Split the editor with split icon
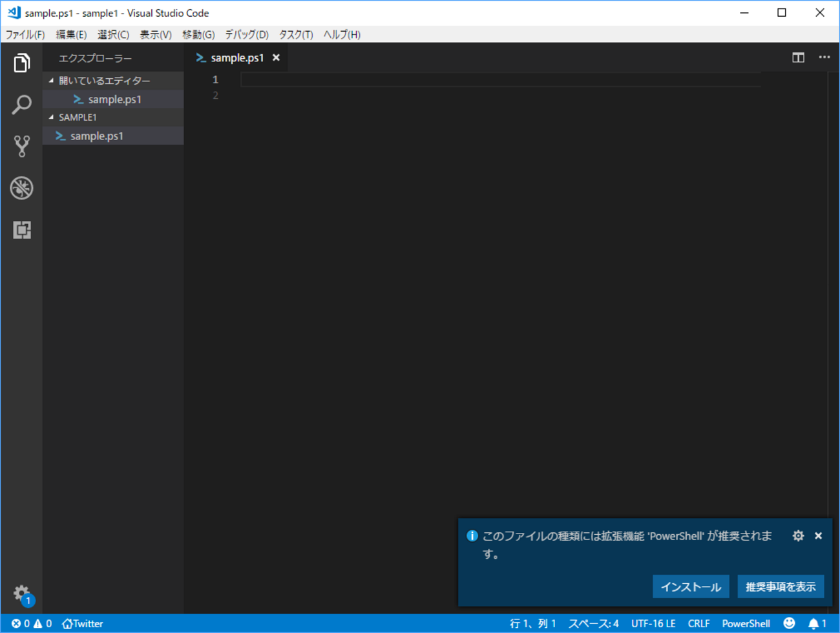 [799, 57]
